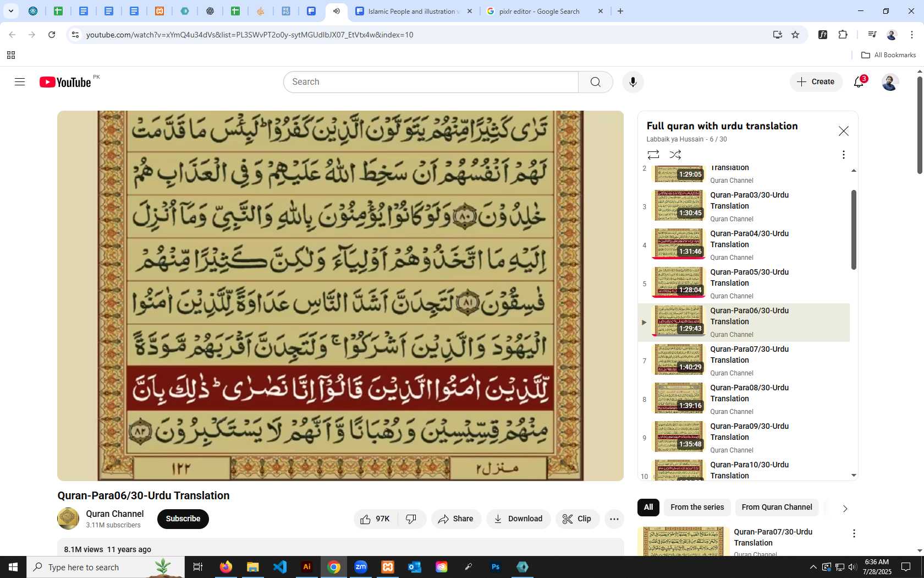
Task: Close the playlist panel
Action: pyautogui.click(x=843, y=131)
